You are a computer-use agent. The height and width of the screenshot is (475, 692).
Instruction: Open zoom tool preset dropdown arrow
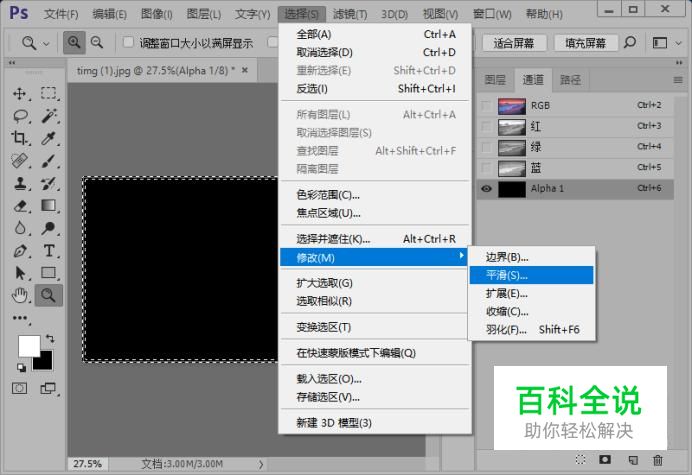[46, 44]
